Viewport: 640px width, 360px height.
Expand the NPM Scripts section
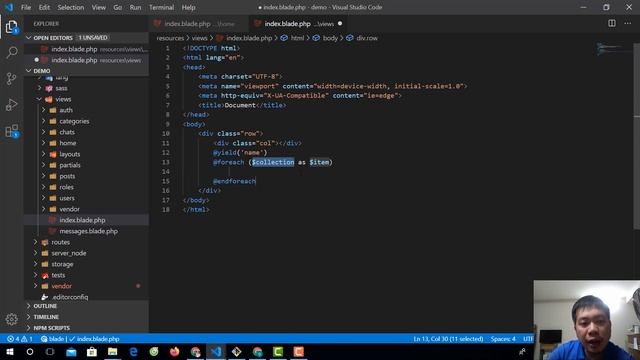point(87,328)
